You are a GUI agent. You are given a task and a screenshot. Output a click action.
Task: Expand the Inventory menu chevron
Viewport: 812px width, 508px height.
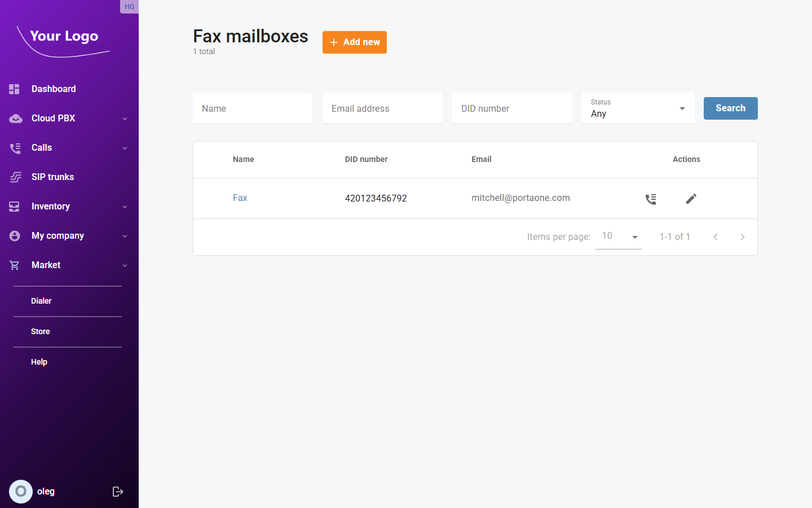tap(125, 207)
